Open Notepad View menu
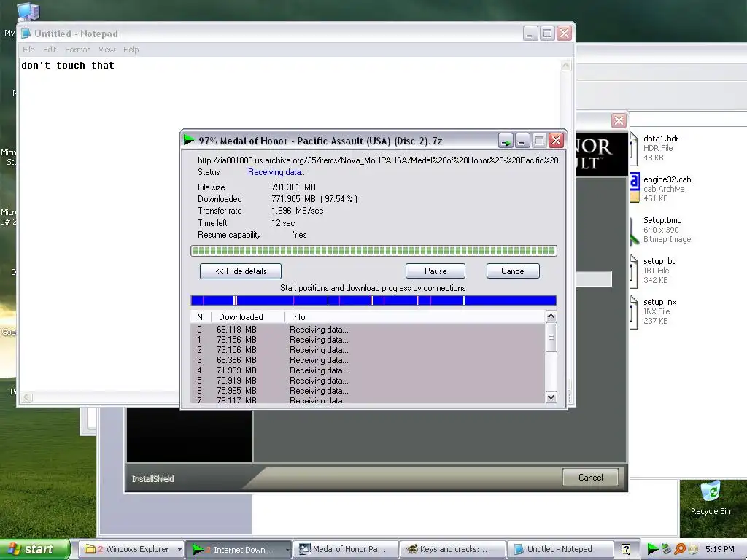Viewport: 747px width, 560px height. pos(107,50)
